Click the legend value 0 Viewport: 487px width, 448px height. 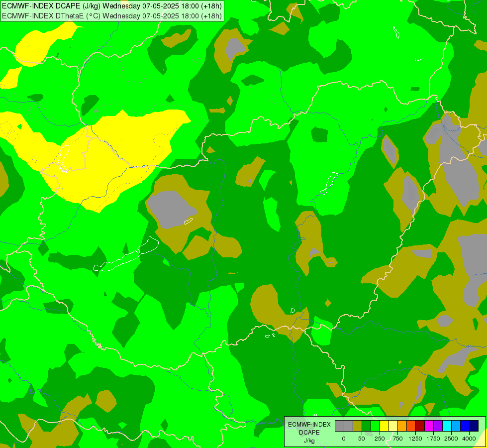[344, 439]
